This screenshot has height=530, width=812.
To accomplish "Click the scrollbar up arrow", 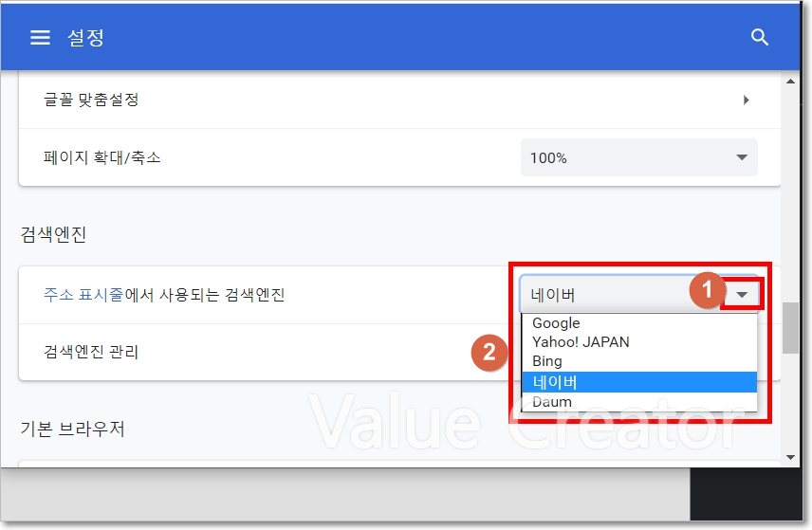I will pos(790,82).
